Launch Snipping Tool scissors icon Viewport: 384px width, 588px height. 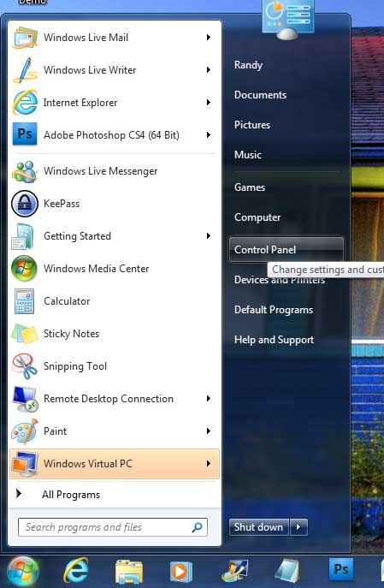[24, 366]
